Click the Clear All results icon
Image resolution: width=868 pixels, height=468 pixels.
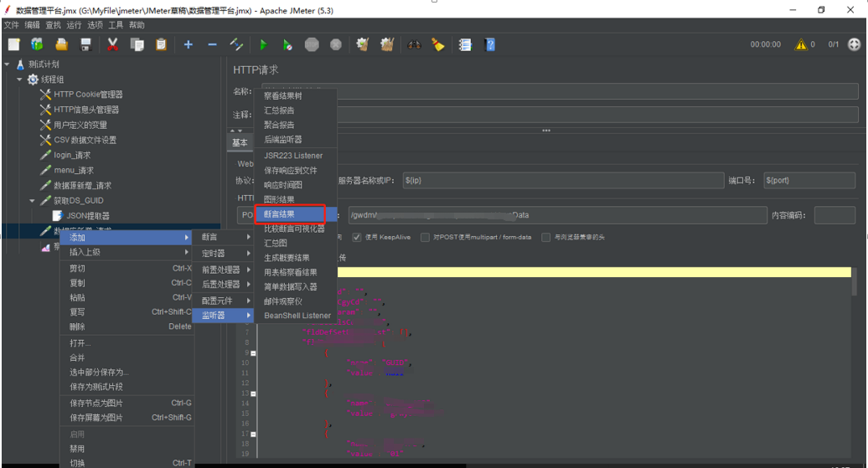387,45
